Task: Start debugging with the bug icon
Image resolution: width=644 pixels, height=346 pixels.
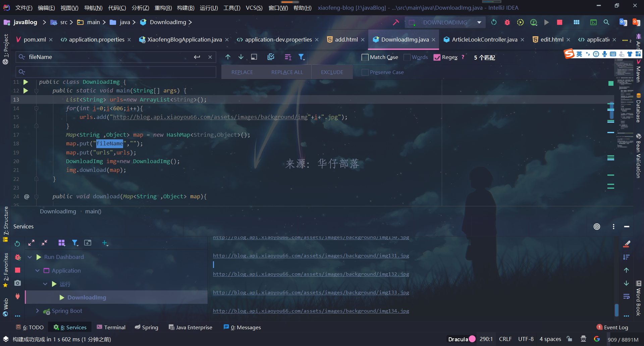Action: (507, 22)
